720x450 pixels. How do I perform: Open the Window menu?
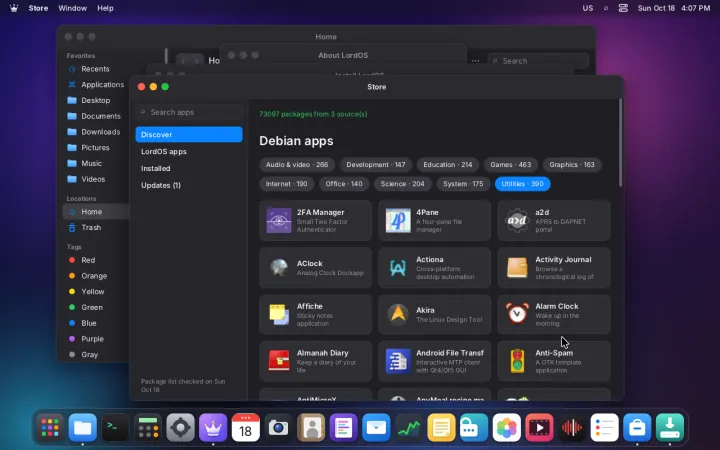[73, 8]
